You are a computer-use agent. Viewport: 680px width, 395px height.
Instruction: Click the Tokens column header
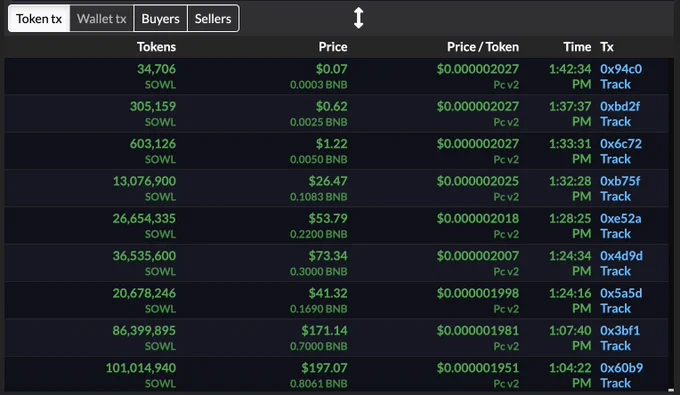tap(157, 47)
